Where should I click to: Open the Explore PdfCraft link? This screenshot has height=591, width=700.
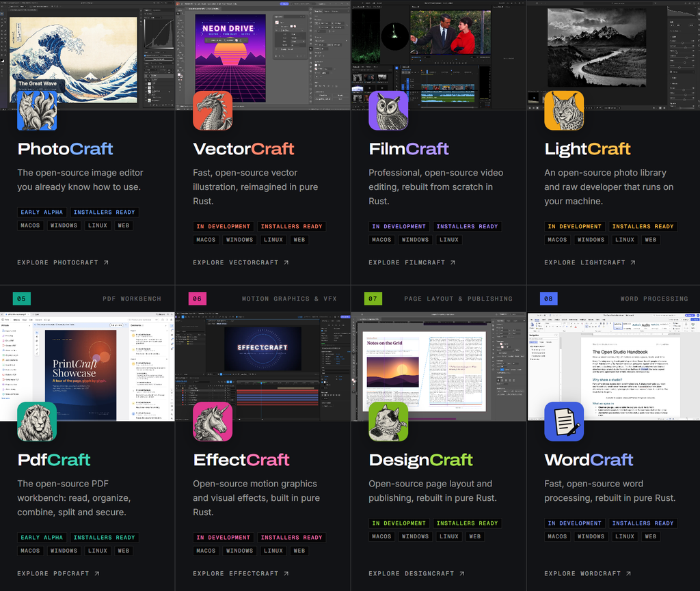[59, 574]
